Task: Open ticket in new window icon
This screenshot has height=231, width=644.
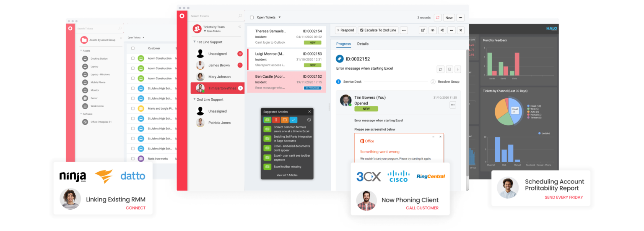Action: pyautogui.click(x=423, y=30)
